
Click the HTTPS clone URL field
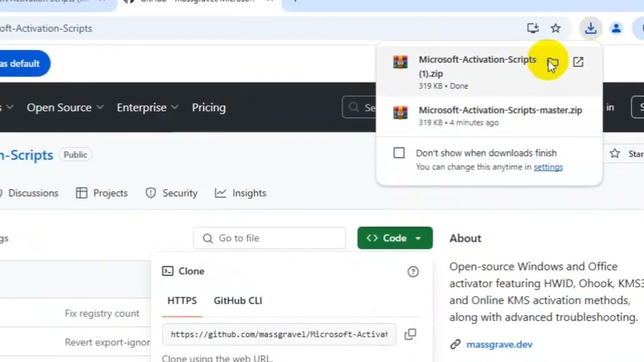279,334
